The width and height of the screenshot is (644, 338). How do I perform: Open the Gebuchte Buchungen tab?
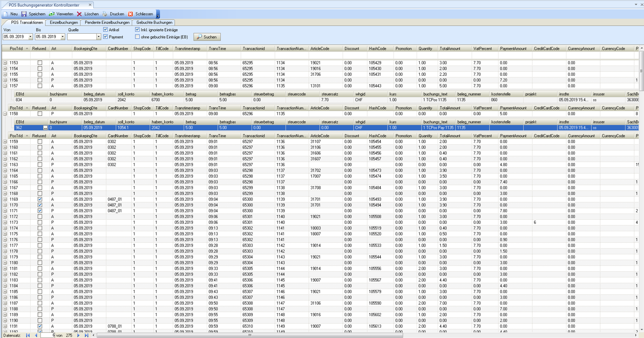pos(154,23)
